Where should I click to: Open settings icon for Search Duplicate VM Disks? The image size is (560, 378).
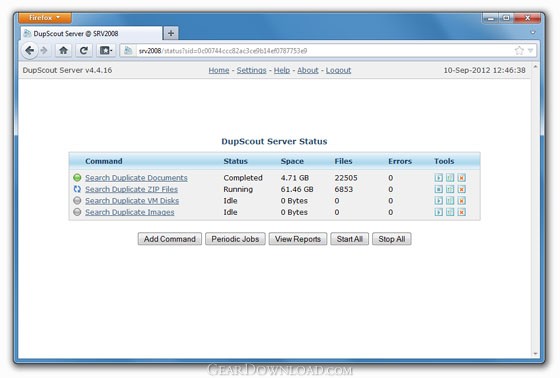pyautogui.click(x=450, y=200)
